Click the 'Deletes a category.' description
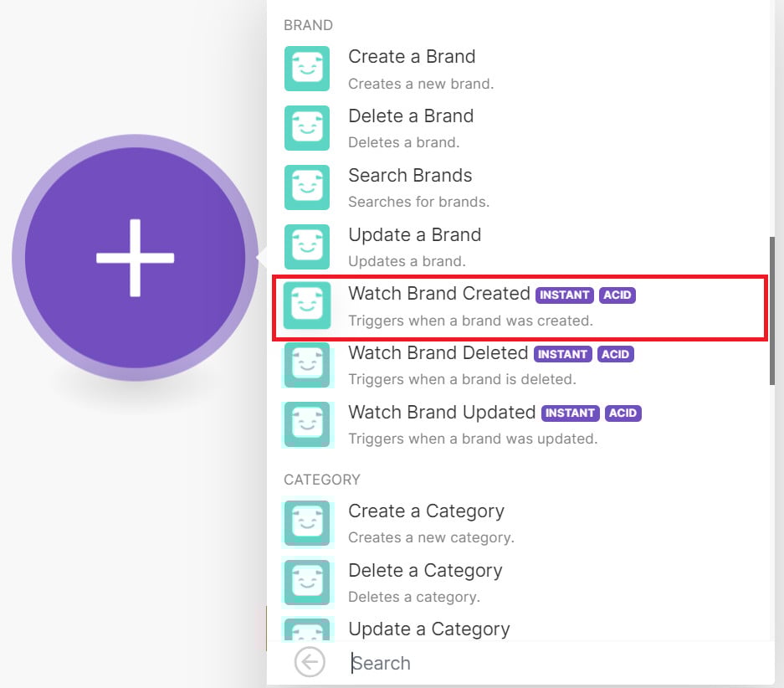This screenshot has width=784, height=688. tap(414, 597)
